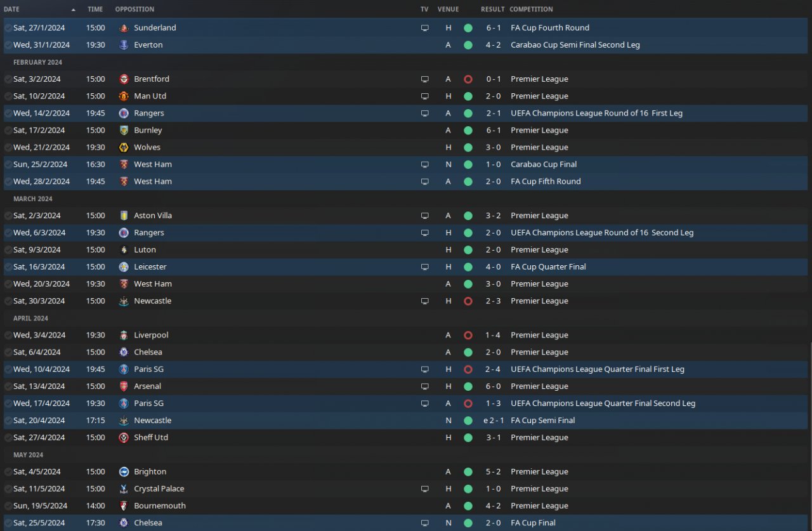Sort by the Opposition column header
This screenshot has height=531, width=812.
(x=134, y=10)
